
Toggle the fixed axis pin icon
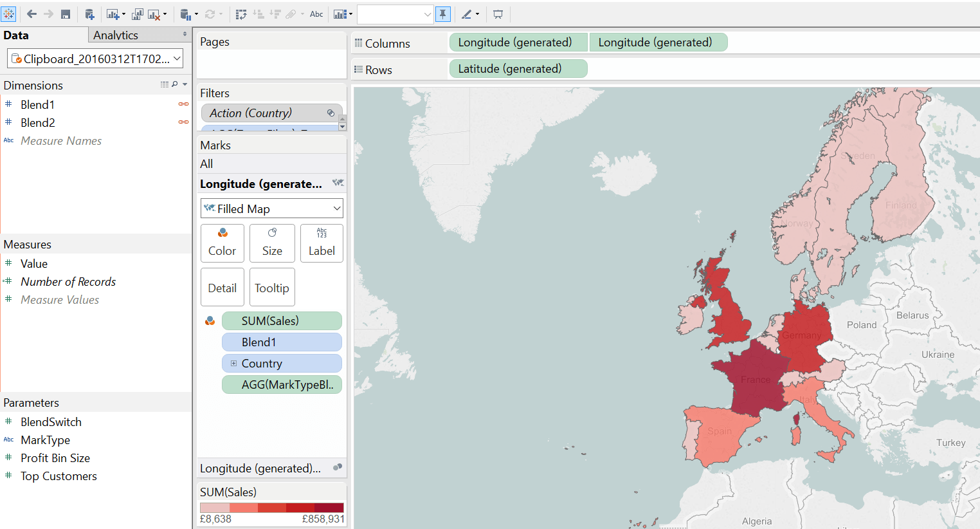(x=442, y=14)
